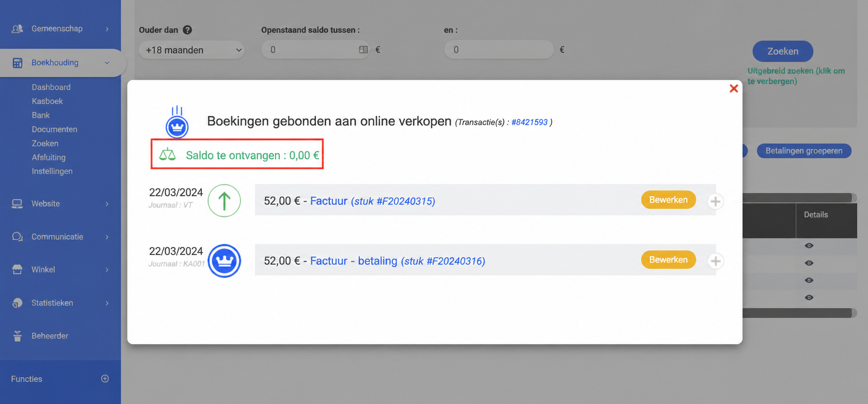This screenshot has height=404, width=868.
Task: Open Afsluiting submenu item
Action: [49, 157]
